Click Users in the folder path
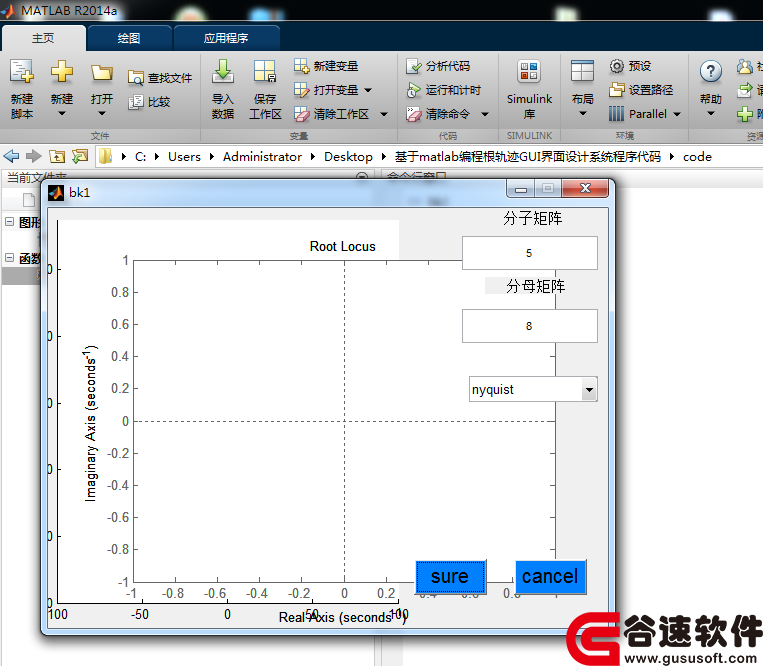The image size is (763, 666). [184, 157]
